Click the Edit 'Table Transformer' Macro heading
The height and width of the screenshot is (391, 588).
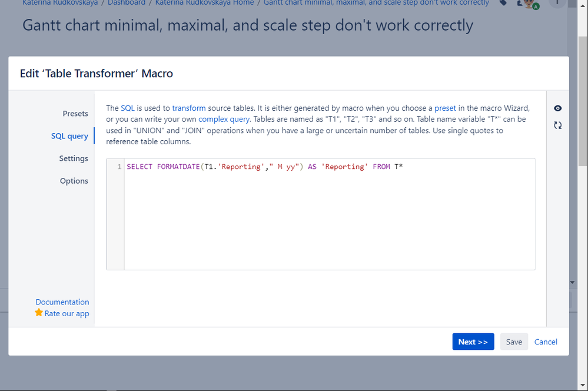[97, 74]
